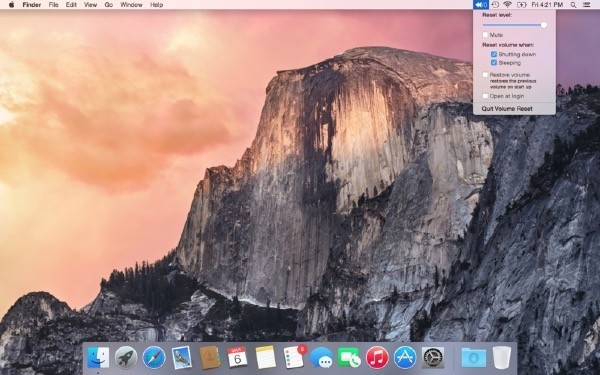Screen dimensions: 600x375
Task: Open the Go menu
Action: [109, 5]
